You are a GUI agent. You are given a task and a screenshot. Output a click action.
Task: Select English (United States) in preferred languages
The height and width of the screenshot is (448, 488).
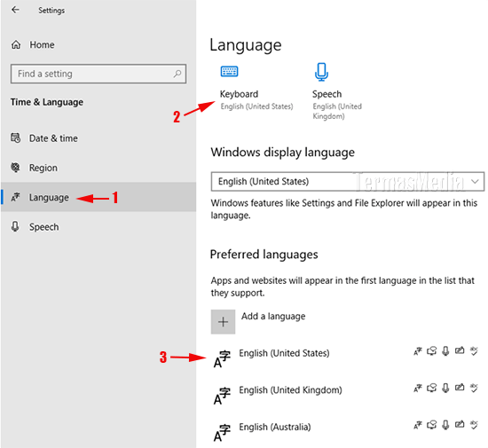click(284, 353)
